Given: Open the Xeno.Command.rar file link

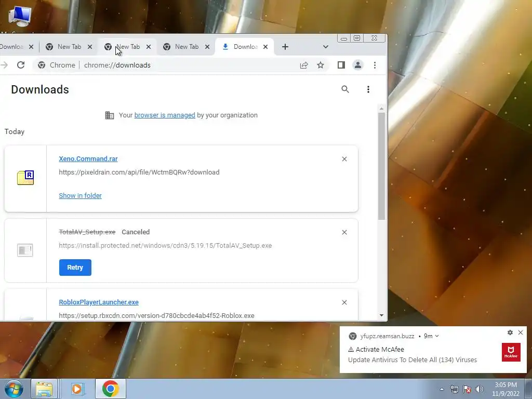Looking at the screenshot, I should point(88,159).
